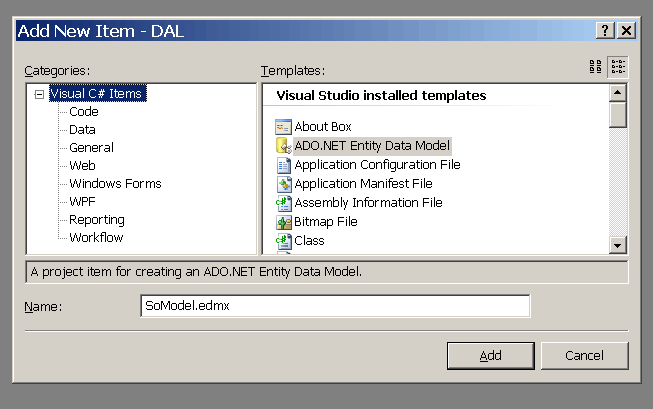Switch templates to small icons view
The image size is (653, 409).
618,67
